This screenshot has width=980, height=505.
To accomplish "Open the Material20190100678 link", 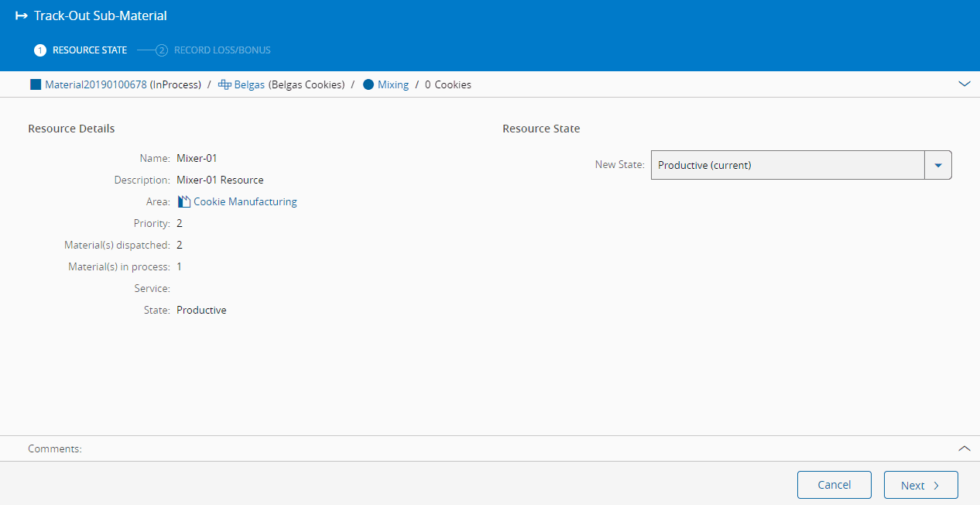I will (96, 84).
